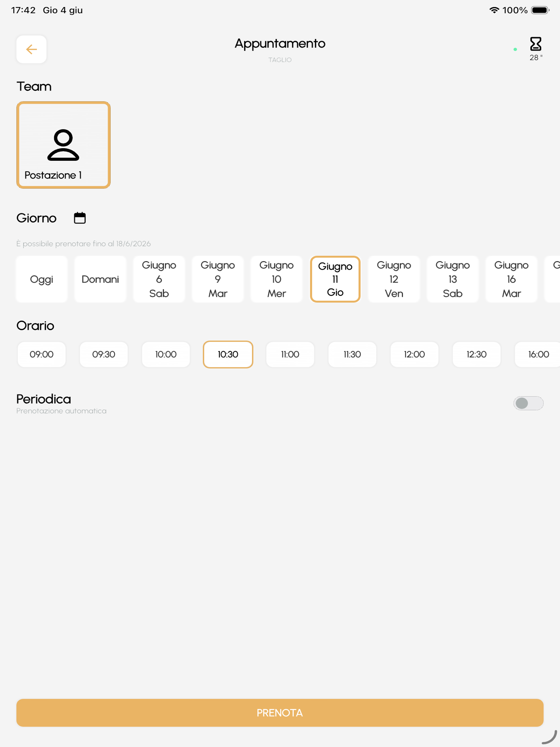Tap the Appuntamento page title
This screenshot has width=560, height=747.
[280, 43]
